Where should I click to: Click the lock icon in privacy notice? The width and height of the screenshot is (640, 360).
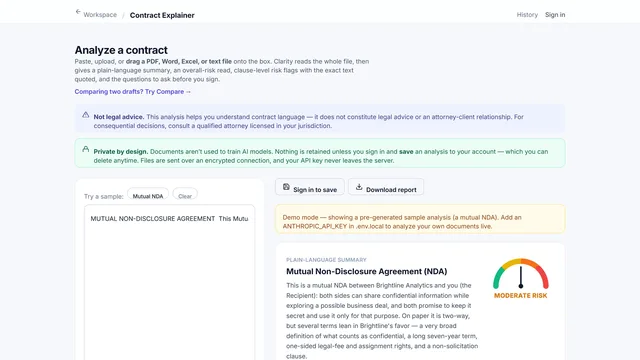click(x=85, y=149)
